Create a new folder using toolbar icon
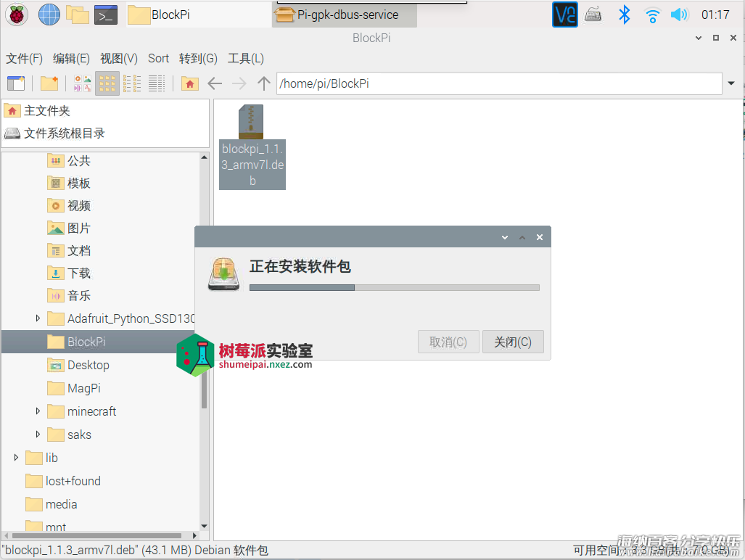The image size is (745, 560). click(x=49, y=83)
